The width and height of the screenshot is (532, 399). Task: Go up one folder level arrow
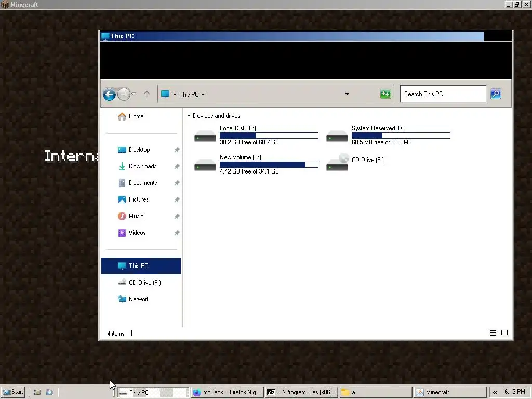[147, 94]
